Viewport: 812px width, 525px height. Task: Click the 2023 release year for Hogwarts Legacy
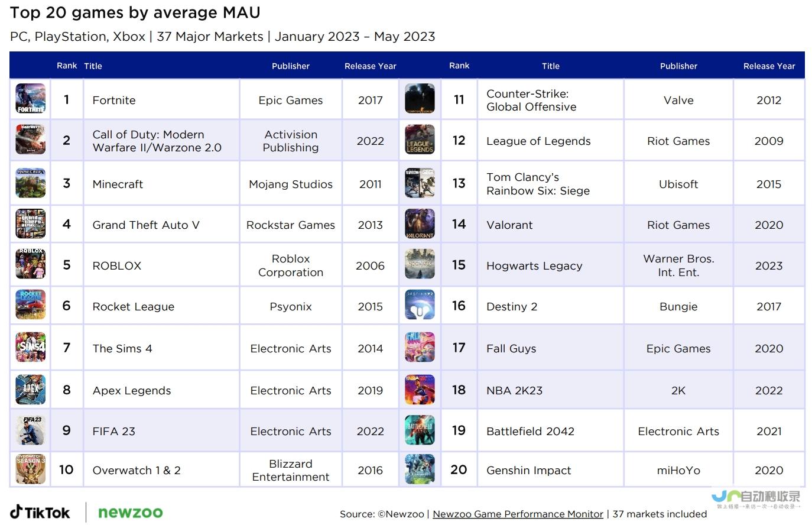tap(769, 265)
